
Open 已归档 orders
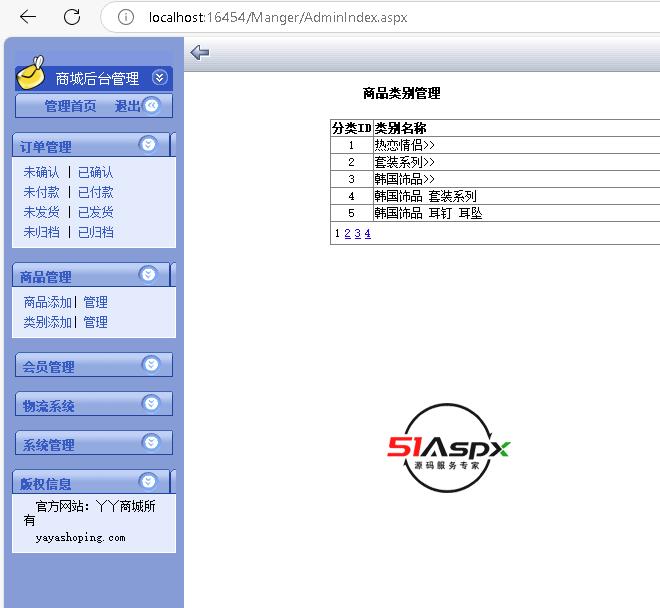[96, 232]
